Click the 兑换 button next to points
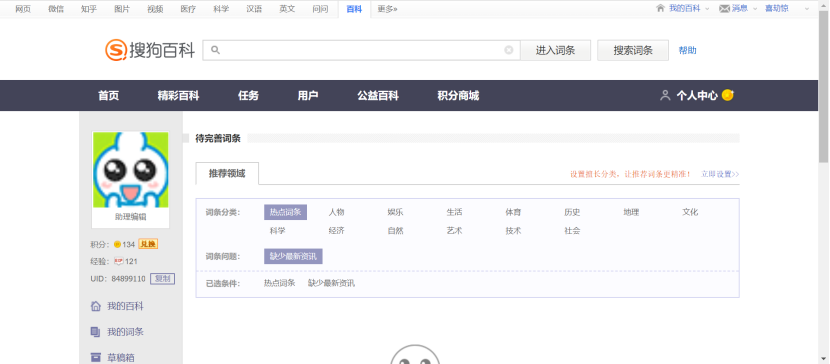This screenshot has width=830, height=364. (x=148, y=244)
